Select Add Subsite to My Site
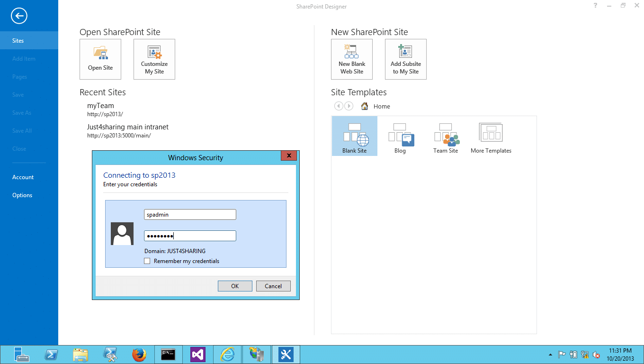The height and width of the screenshot is (364, 644). pos(406,59)
